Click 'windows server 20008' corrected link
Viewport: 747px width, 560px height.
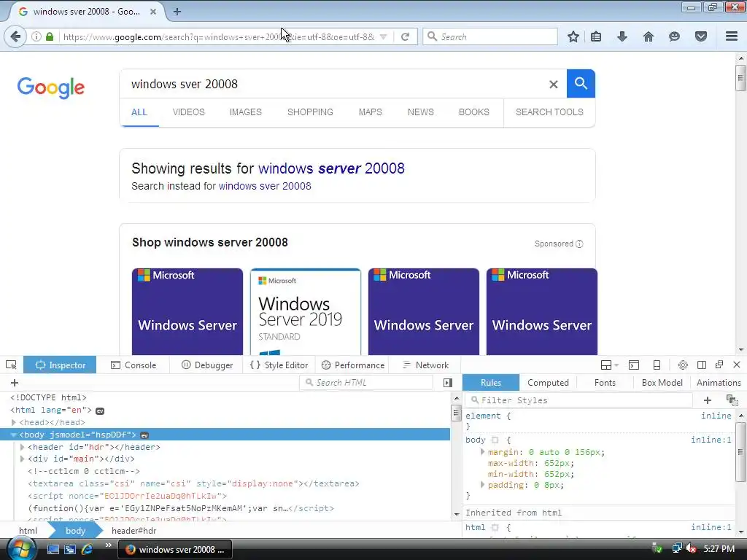click(x=331, y=168)
